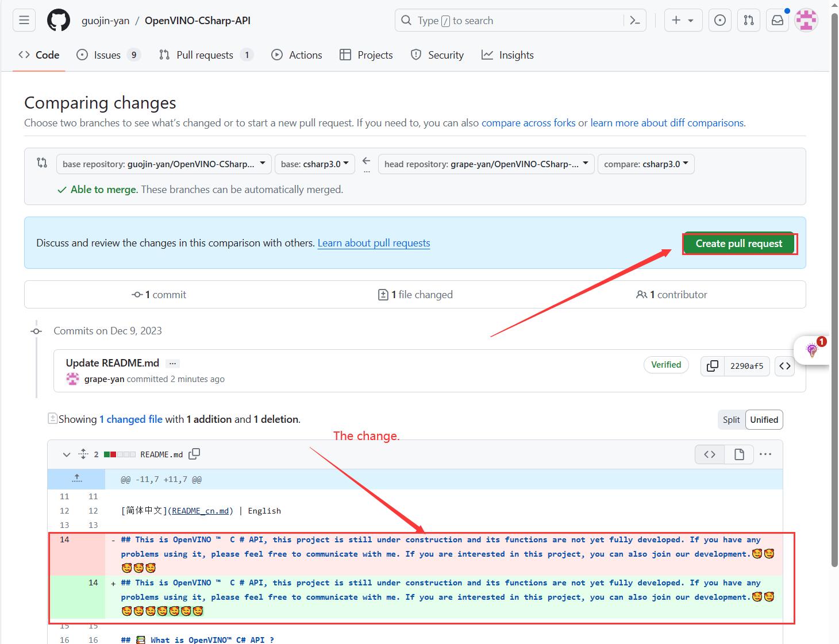
Task: Show the commit message ellipsis expander
Action: pos(172,363)
